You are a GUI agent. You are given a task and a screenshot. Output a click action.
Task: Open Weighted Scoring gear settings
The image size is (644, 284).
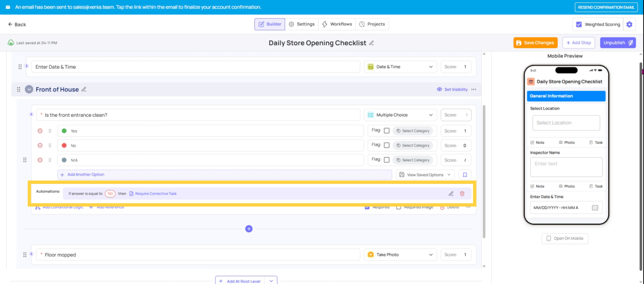[x=629, y=24]
